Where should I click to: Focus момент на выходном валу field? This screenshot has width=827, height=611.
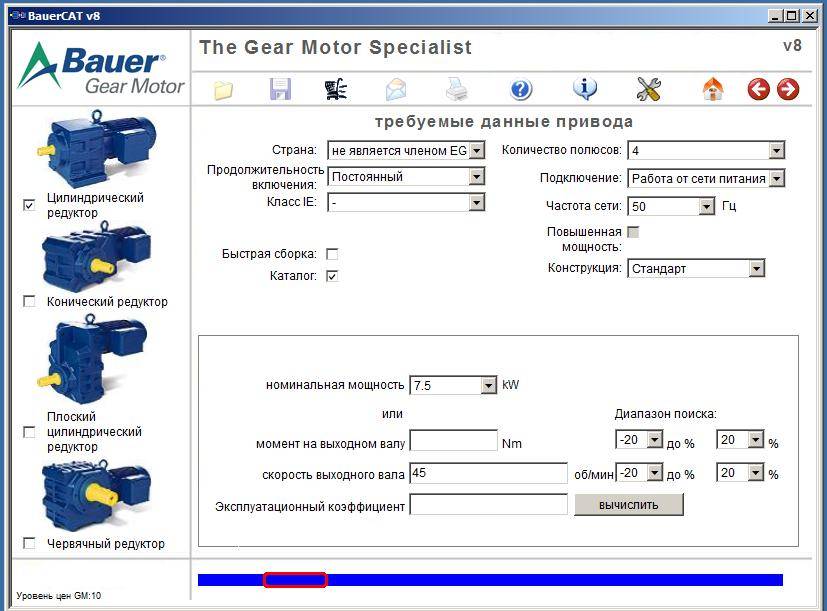coord(454,440)
